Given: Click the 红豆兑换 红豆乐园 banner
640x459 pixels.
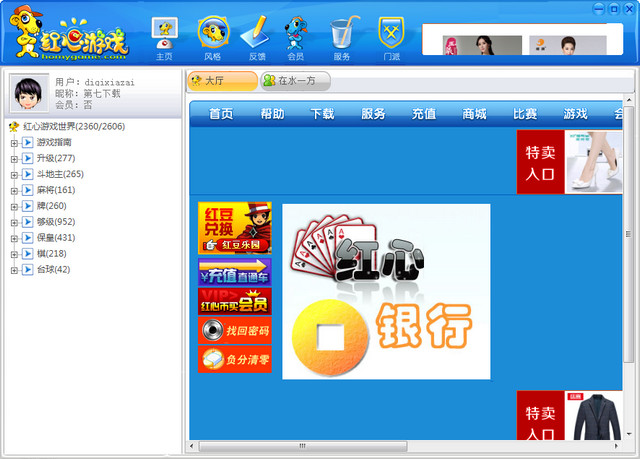Looking at the screenshot, I should (x=235, y=228).
